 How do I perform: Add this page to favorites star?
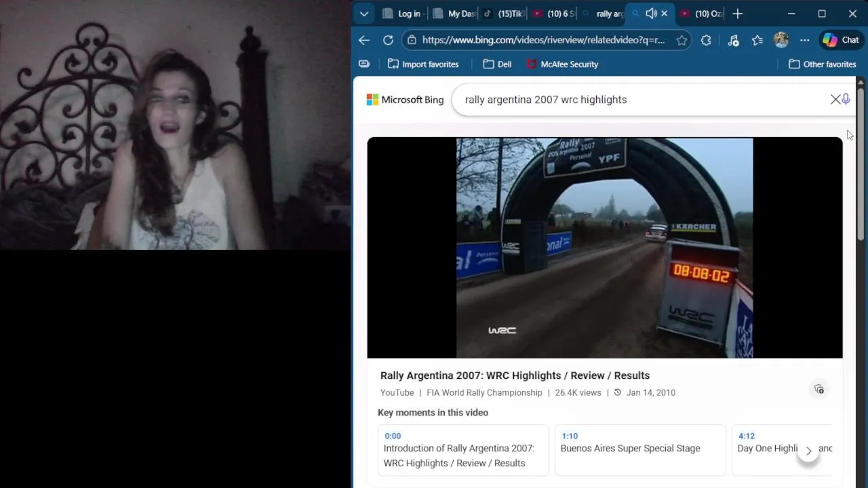point(682,40)
